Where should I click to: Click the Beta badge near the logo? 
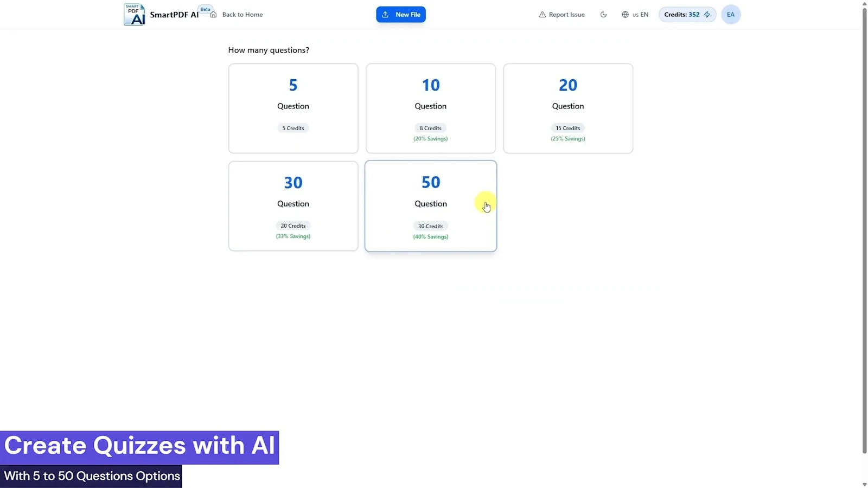[205, 9]
